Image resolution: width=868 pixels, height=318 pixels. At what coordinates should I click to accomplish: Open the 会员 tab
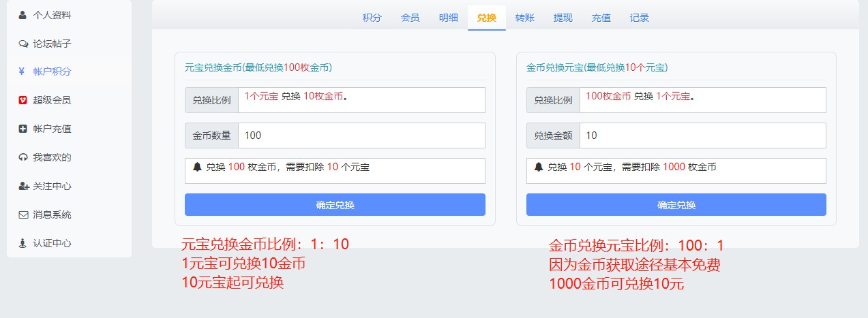point(410,18)
